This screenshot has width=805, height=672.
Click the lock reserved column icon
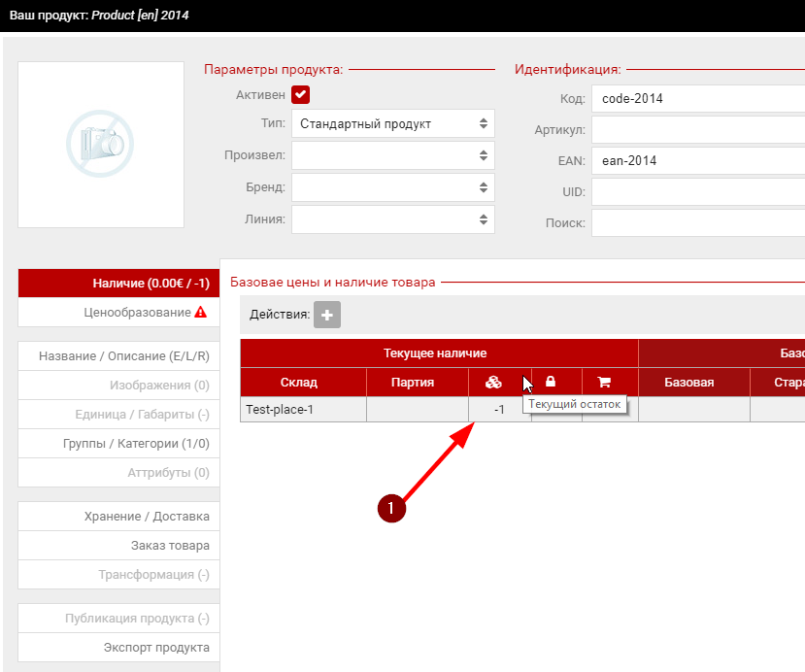pyautogui.click(x=550, y=382)
